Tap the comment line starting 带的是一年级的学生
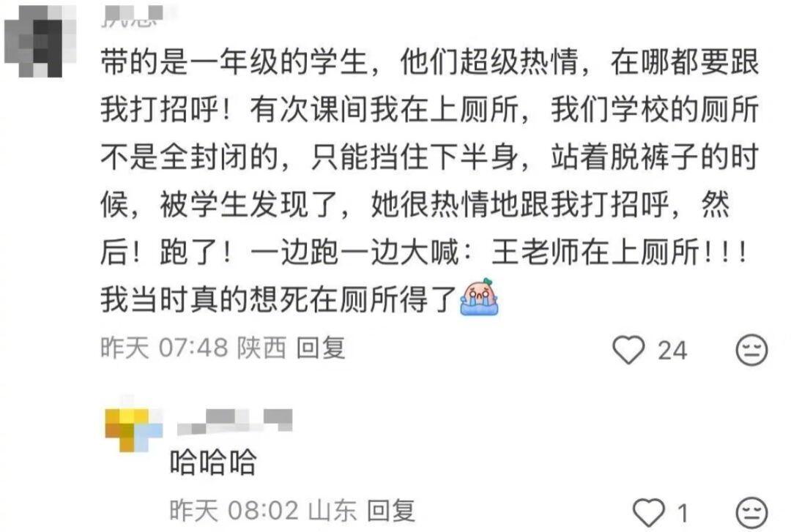The image size is (791, 532). [x=430, y=62]
